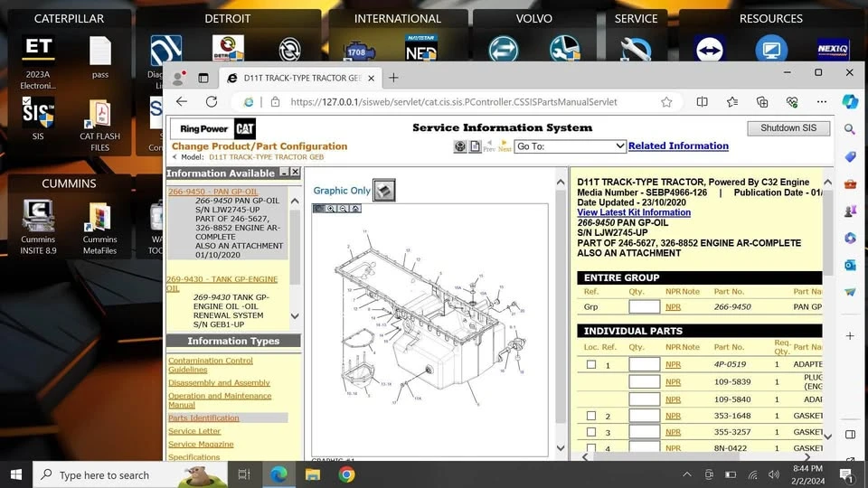Open the Related Information link
This screenshot has height=488, width=868.
[678, 146]
